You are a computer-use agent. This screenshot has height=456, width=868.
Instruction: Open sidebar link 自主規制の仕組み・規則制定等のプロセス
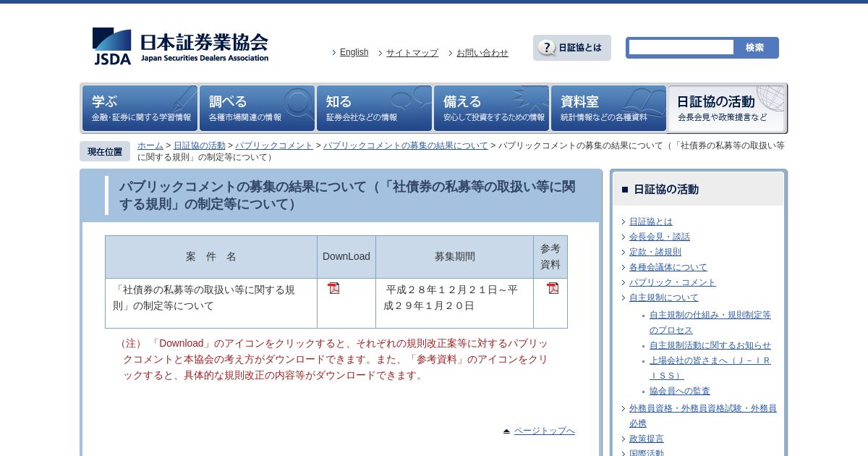point(710,323)
